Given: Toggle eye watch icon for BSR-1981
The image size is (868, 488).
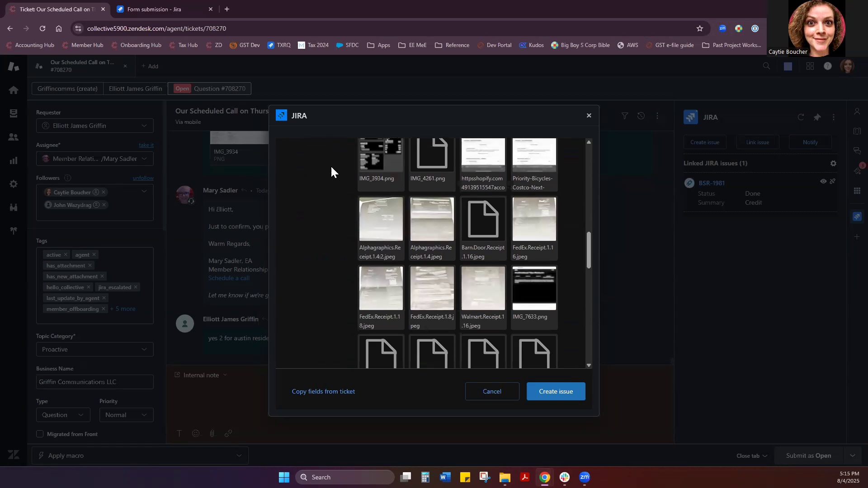Looking at the screenshot, I should point(823,181).
